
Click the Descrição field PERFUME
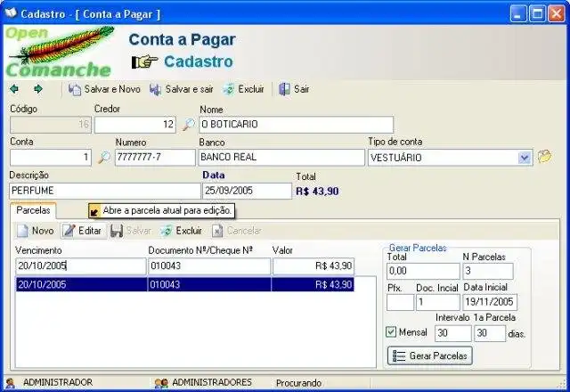pyautogui.click(x=105, y=191)
